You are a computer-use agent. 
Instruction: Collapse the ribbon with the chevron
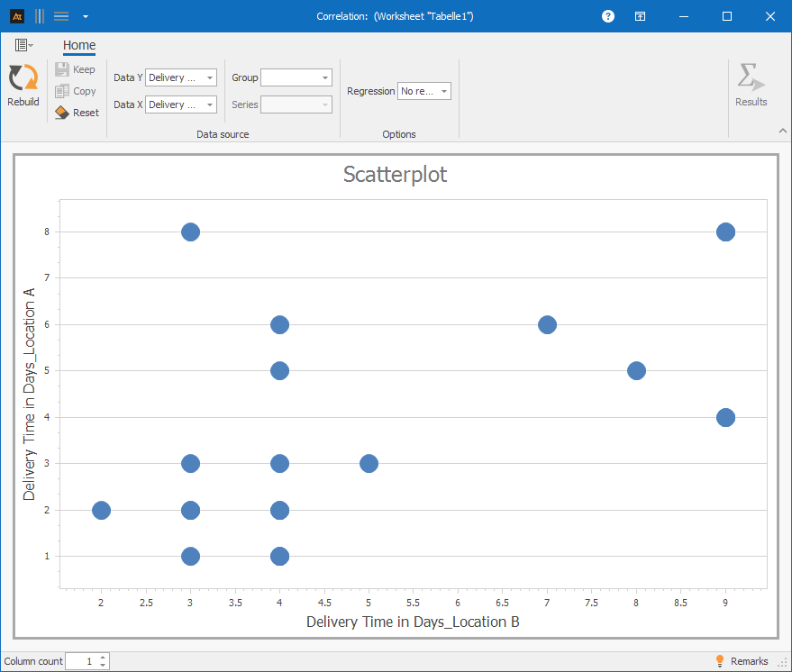(x=782, y=132)
